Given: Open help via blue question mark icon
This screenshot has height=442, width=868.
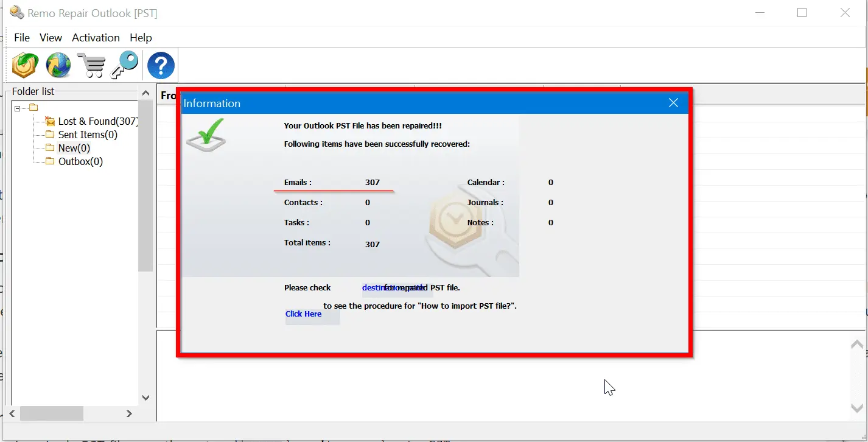Looking at the screenshot, I should coord(161,65).
